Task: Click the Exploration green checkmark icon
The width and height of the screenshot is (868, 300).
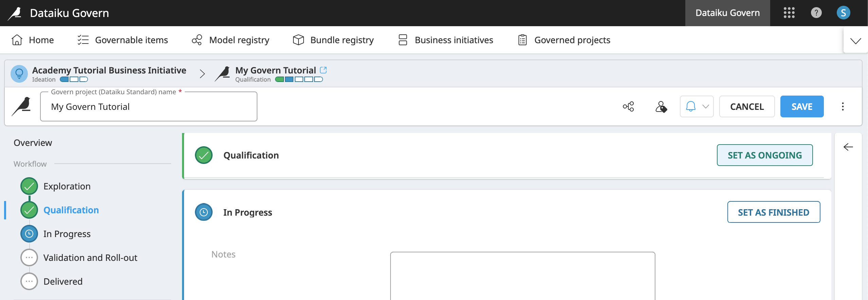Action: (x=29, y=186)
